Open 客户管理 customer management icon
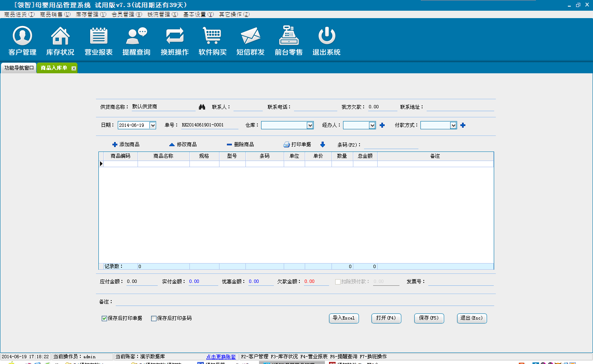 [x=22, y=36]
